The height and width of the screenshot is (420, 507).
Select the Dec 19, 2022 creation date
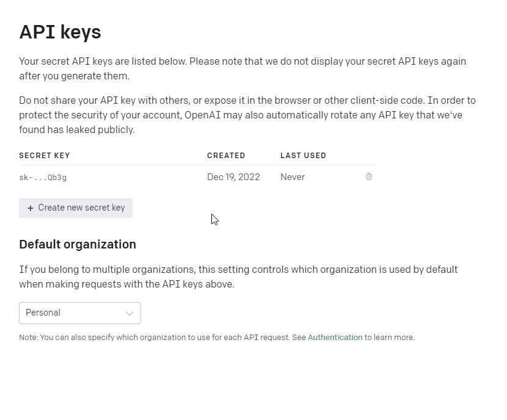click(233, 177)
